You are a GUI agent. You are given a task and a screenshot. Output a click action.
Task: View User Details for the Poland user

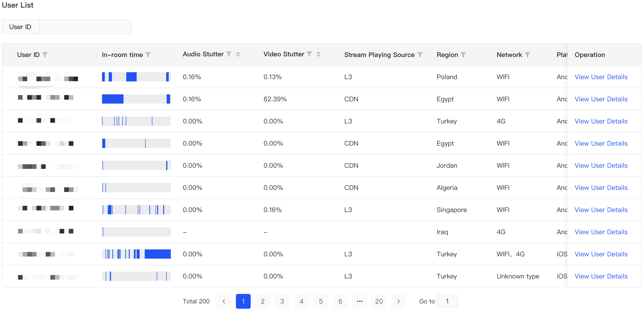tap(601, 77)
